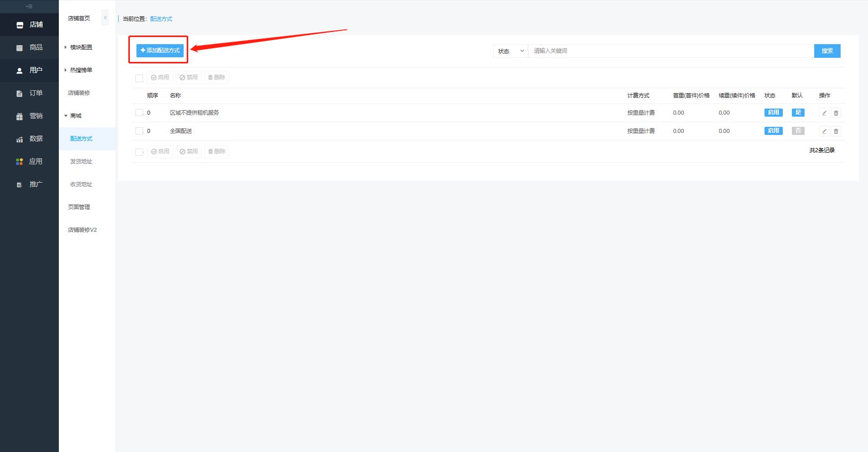868x452 pixels.
Task: Open 营销 via the gift icon
Action: coord(20,116)
